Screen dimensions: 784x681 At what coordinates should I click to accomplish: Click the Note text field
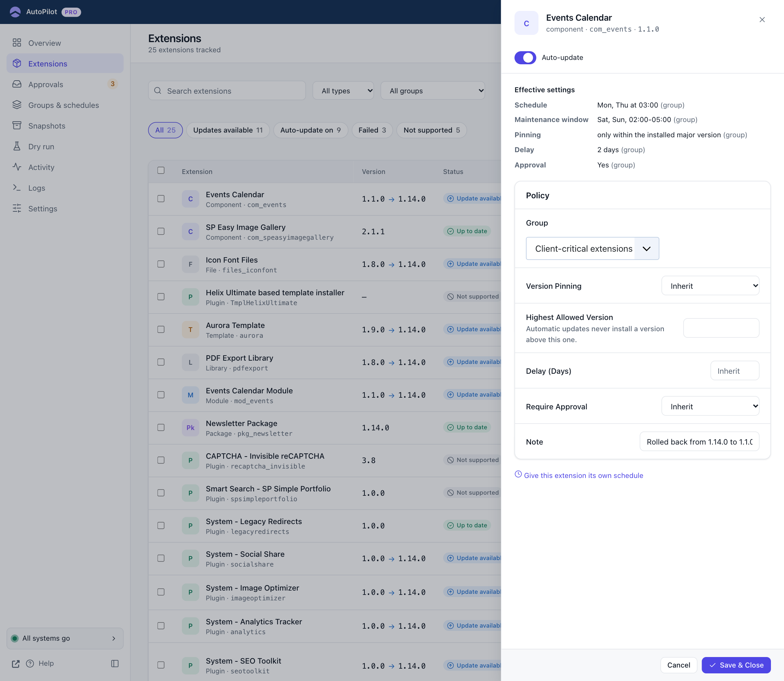point(699,442)
